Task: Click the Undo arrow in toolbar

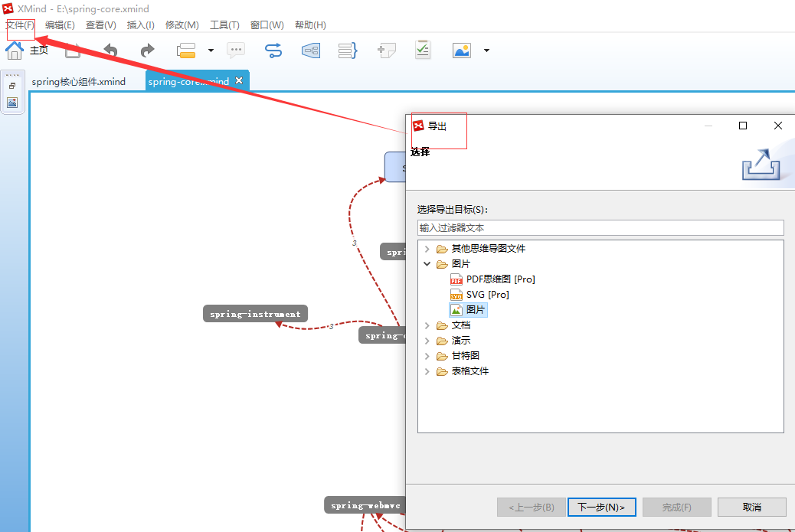Action: click(x=111, y=51)
